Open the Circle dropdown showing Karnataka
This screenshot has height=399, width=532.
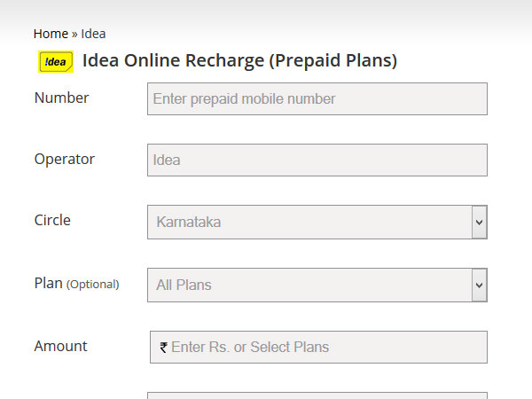tap(309, 222)
